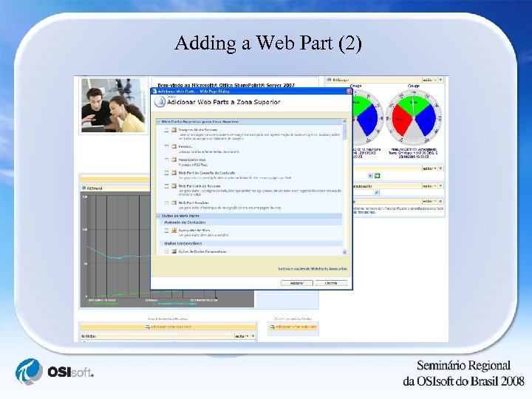
Task: Check the Web Part Sumário checkbox
Action: click(166, 202)
